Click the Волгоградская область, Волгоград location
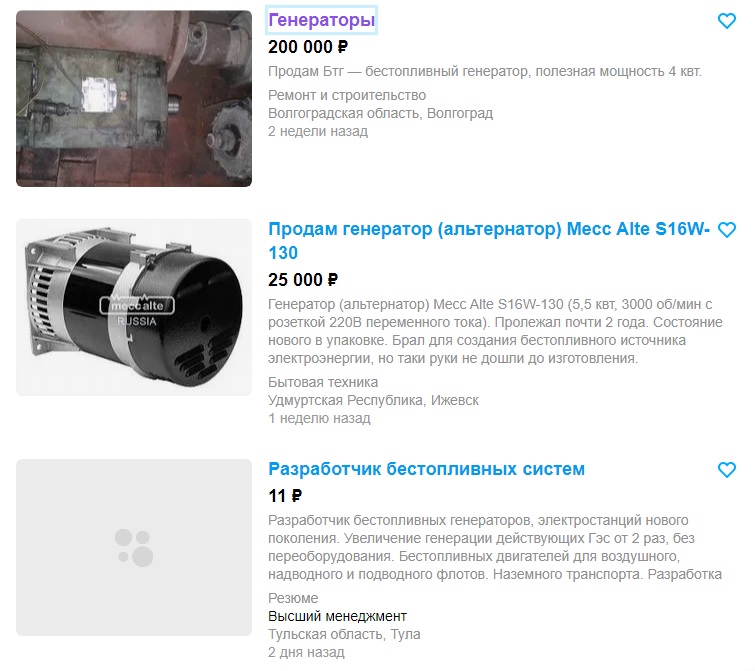Image resolution: width=755 pixels, height=671 pixels. click(380, 113)
